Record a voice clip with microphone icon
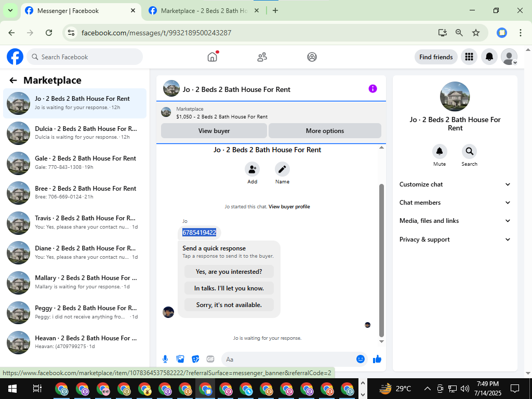Image resolution: width=532 pixels, height=399 pixels. [165, 359]
